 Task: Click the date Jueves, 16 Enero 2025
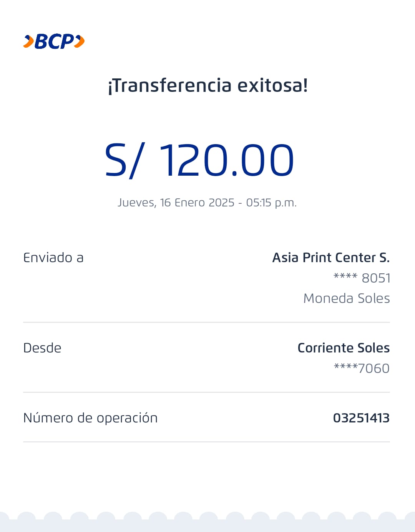(176, 203)
